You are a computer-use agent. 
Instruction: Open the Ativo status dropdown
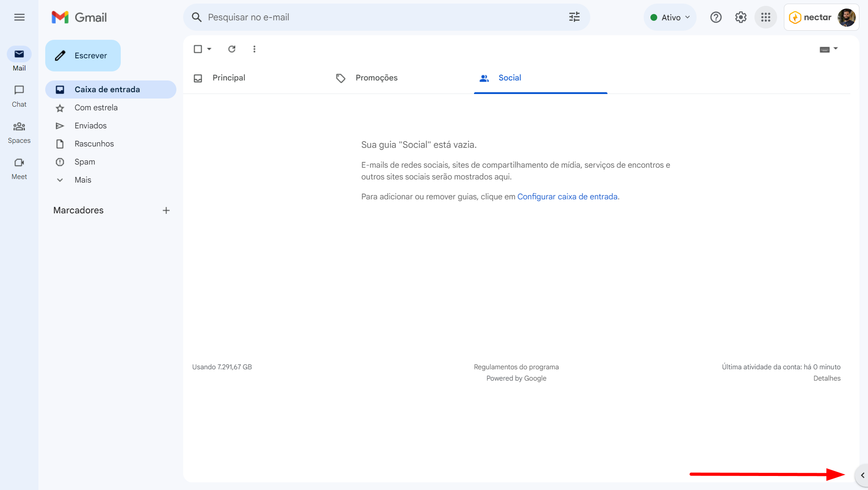pos(670,17)
